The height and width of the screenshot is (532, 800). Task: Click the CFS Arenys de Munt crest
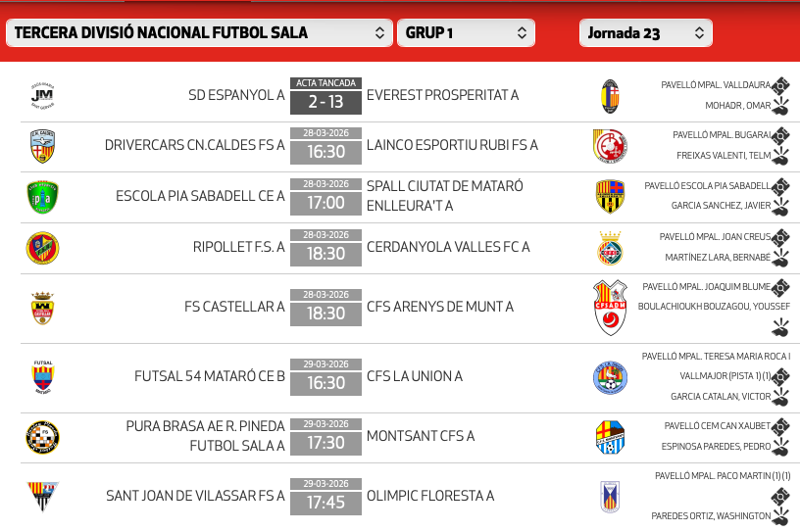(610, 308)
